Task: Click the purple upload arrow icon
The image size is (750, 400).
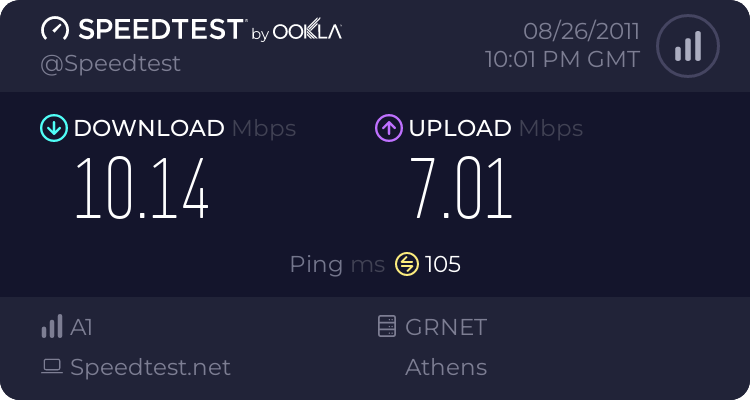Action: tap(388, 128)
